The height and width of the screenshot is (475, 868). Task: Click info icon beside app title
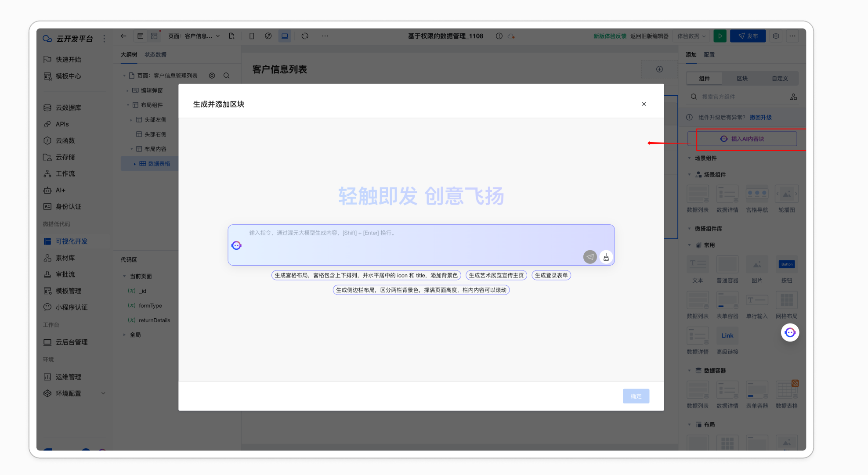pos(499,36)
